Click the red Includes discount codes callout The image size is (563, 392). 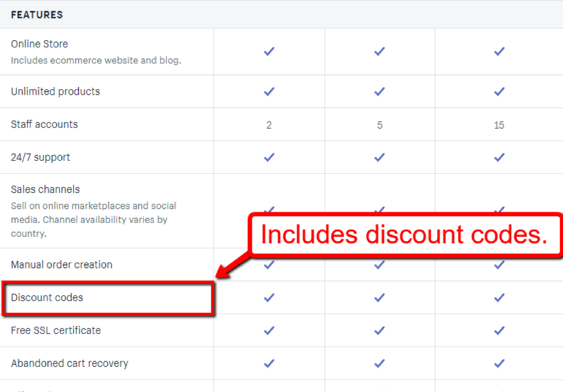(404, 235)
